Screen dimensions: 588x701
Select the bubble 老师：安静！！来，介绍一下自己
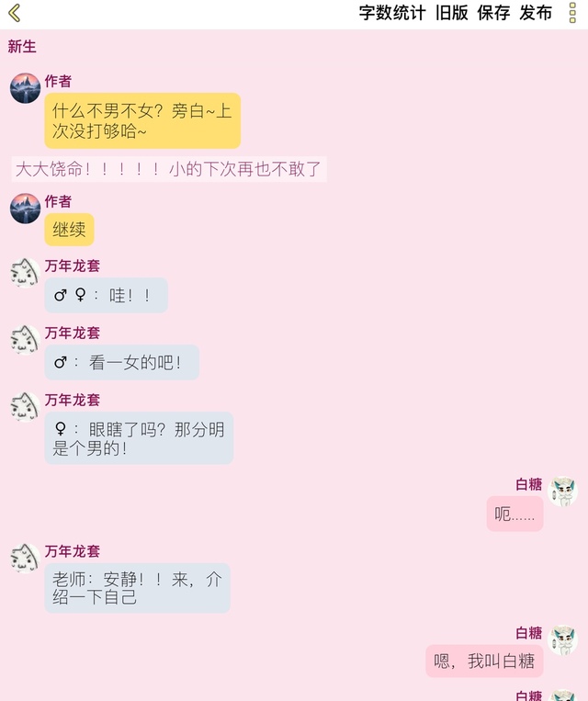(137, 588)
